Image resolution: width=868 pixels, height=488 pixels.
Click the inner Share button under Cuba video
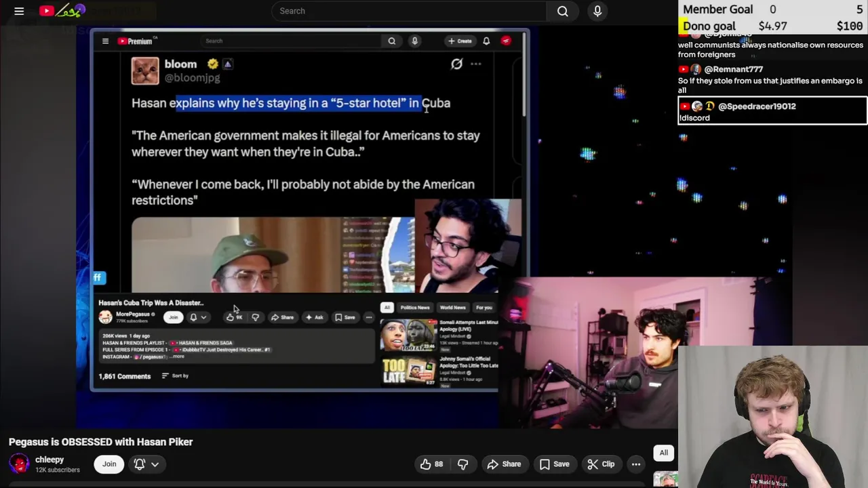(282, 317)
